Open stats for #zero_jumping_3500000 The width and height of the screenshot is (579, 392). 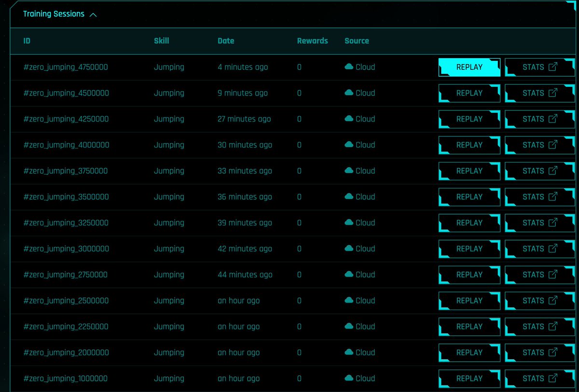(x=539, y=197)
